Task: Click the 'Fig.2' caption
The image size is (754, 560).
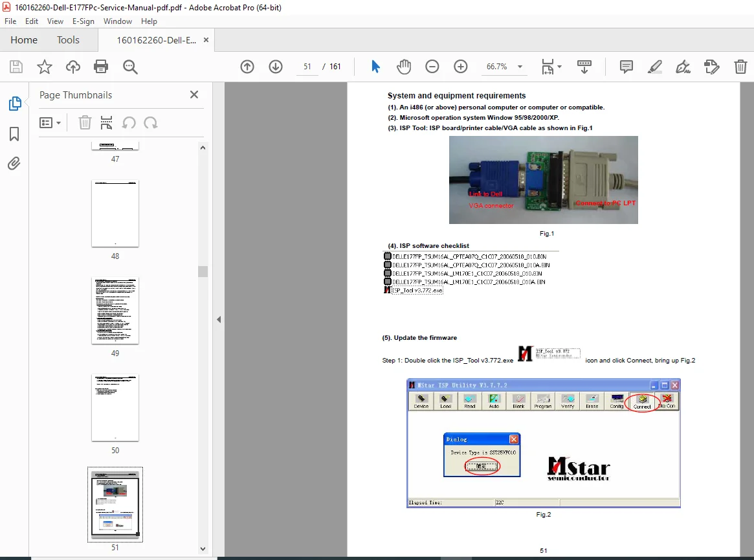Action: pyautogui.click(x=544, y=514)
